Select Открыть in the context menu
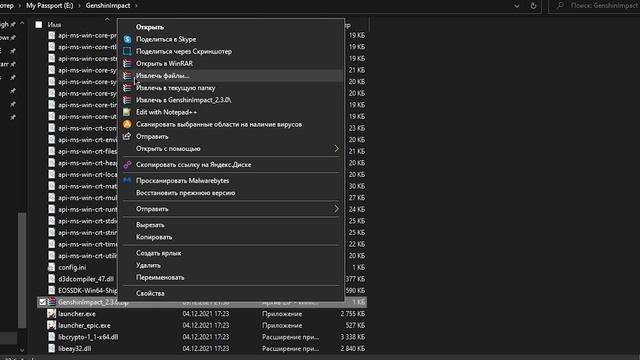 150,27
